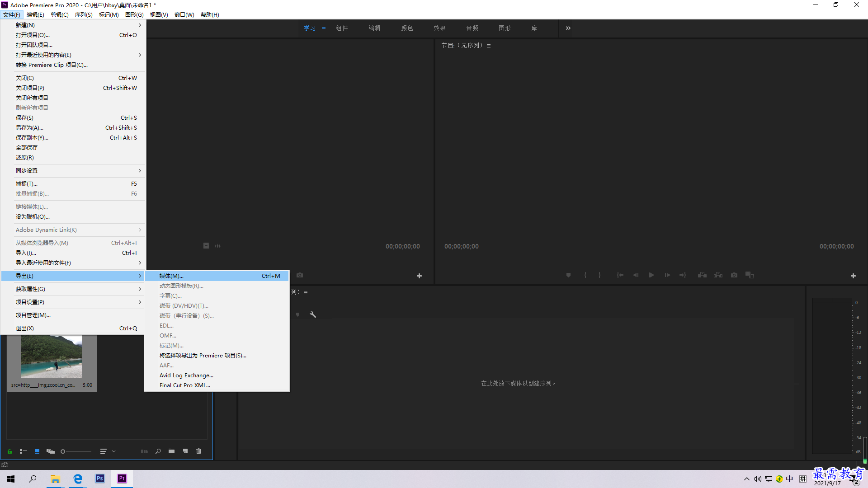Image resolution: width=868 pixels, height=488 pixels.
Task: Step forward one frame in program monitor
Action: pyautogui.click(x=667, y=275)
